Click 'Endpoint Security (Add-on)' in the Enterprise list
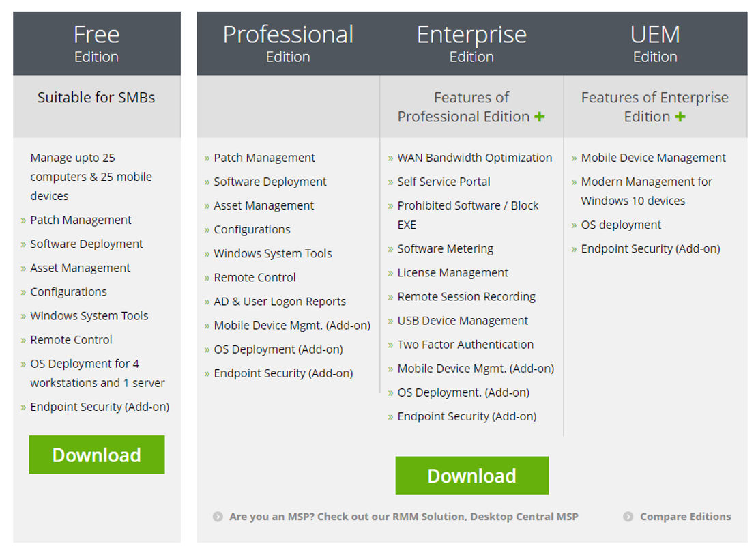Image resolution: width=756 pixels, height=559 pixels. [x=467, y=416]
